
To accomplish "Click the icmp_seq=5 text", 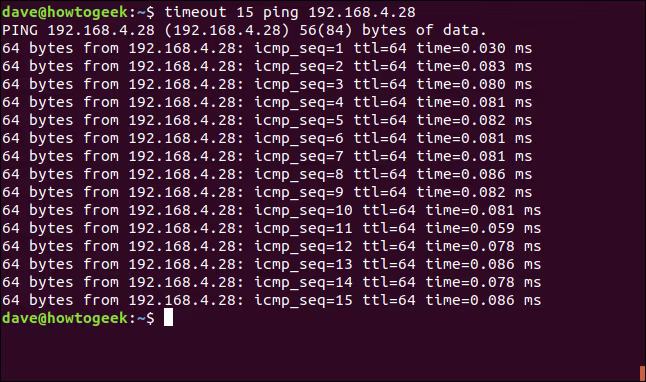I will (x=299, y=121).
